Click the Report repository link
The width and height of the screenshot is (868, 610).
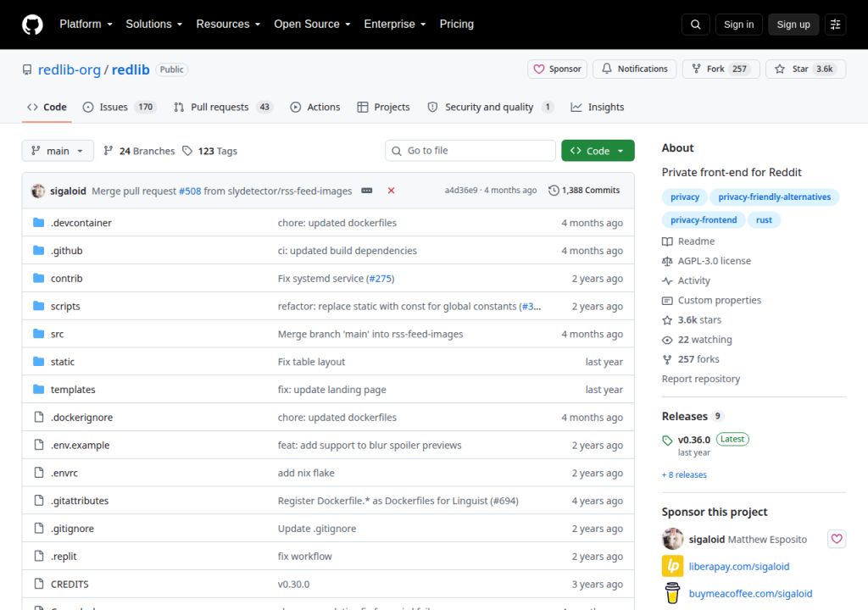click(x=701, y=379)
